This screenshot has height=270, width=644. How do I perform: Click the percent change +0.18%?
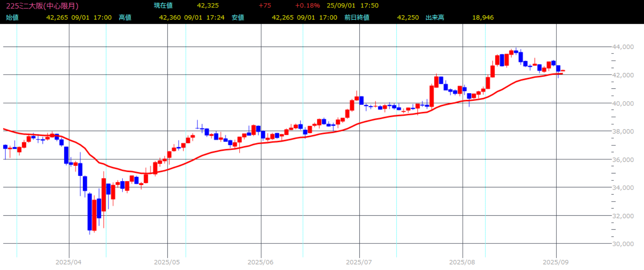coord(307,6)
